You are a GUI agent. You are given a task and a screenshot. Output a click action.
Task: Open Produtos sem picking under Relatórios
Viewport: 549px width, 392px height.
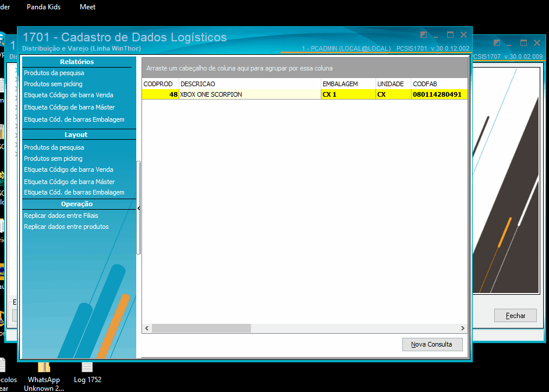pos(53,84)
